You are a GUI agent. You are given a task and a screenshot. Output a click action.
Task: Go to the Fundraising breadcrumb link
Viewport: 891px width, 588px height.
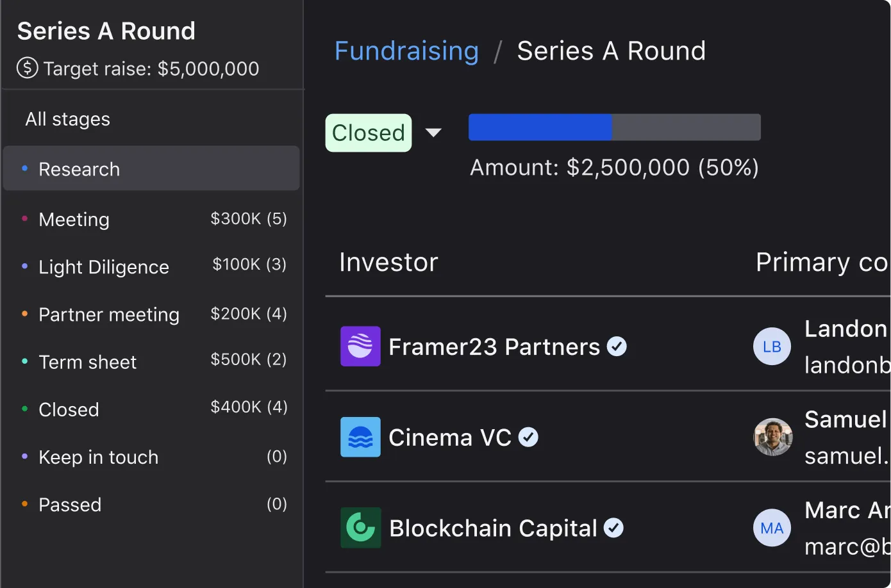point(406,51)
